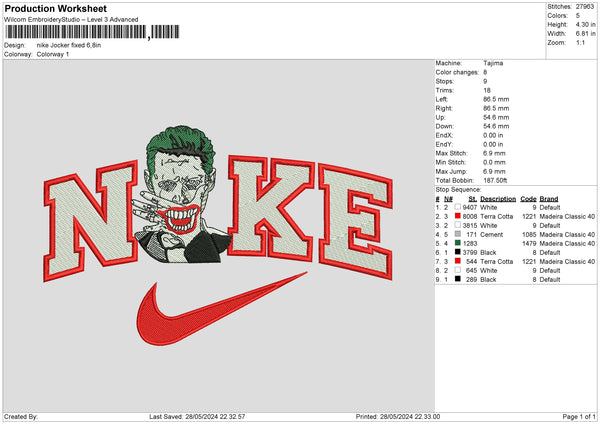Click stitch count '3815' in stop 3
The height and width of the screenshot is (424, 600).
470,225
